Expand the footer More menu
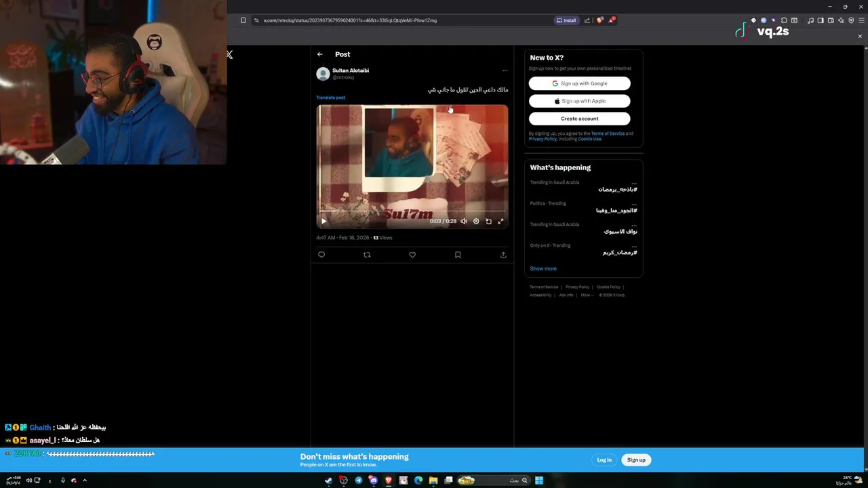This screenshot has width=868, height=488. [587, 296]
